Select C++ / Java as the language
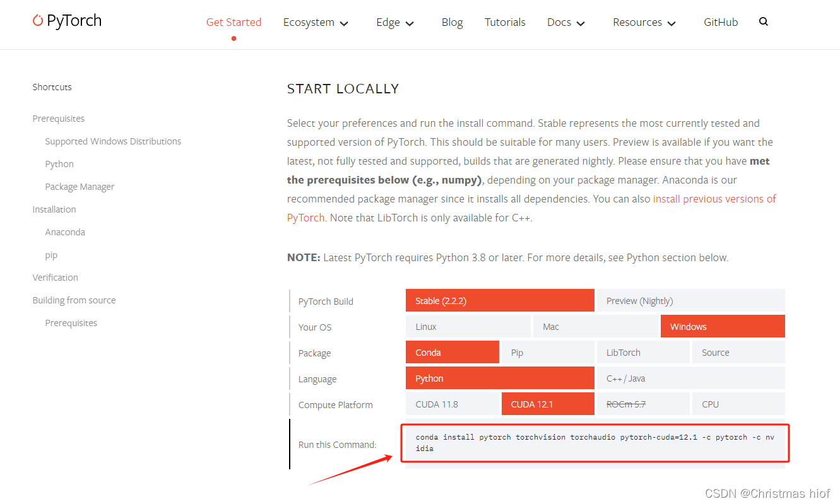840x504 pixels. pos(691,378)
